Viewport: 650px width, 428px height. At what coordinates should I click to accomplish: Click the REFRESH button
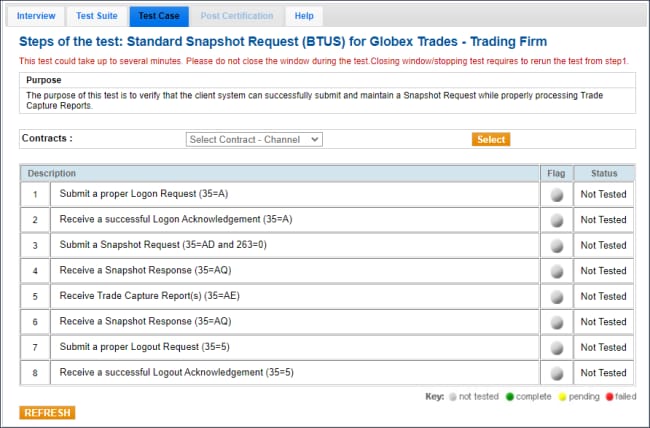pos(47,413)
